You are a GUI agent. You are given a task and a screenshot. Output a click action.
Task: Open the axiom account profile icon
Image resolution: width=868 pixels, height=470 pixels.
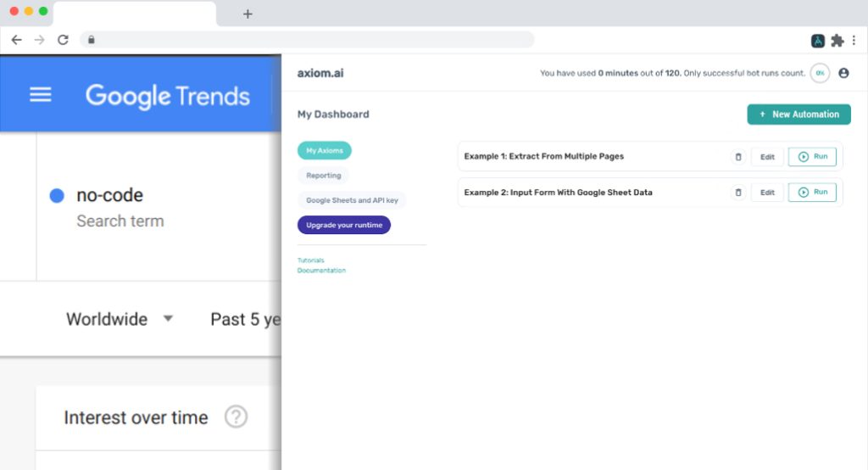tap(843, 73)
